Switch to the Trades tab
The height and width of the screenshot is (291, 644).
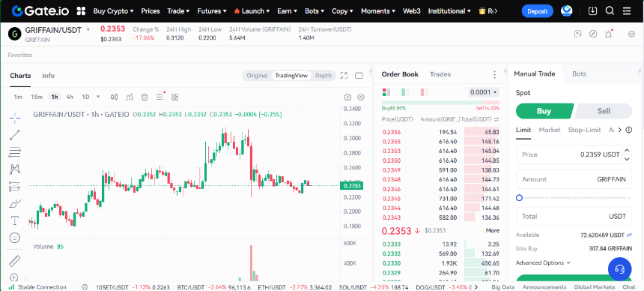(x=440, y=74)
